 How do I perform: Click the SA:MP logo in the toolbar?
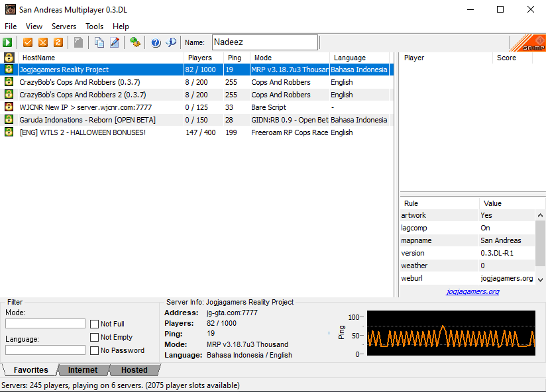pyautogui.click(x=528, y=43)
